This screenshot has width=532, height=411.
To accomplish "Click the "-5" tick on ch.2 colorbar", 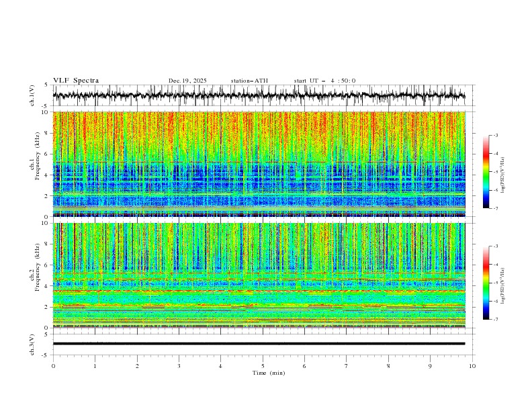I will [496, 283].
